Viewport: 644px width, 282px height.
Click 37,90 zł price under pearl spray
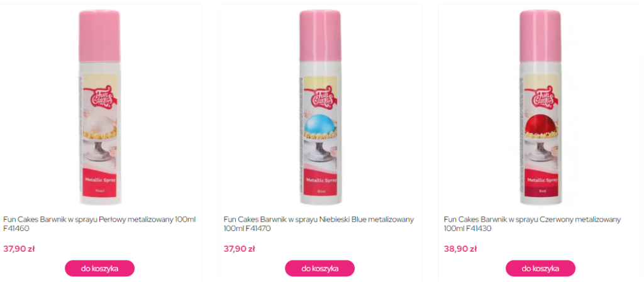pyautogui.click(x=19, y=249)
